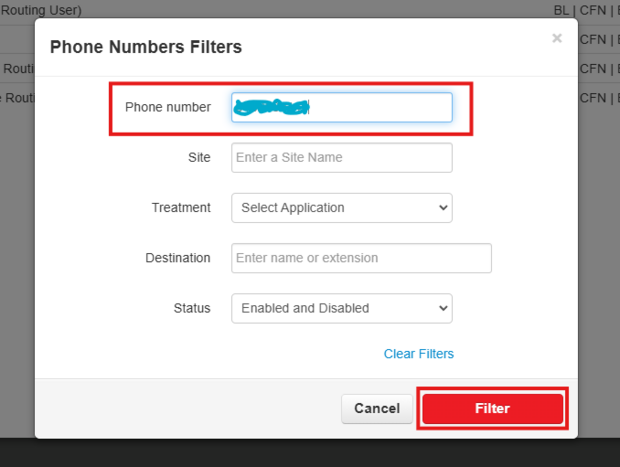Click the Phone Numbers Filters dialog title
The image size is (620, 467).
[146, 47]
